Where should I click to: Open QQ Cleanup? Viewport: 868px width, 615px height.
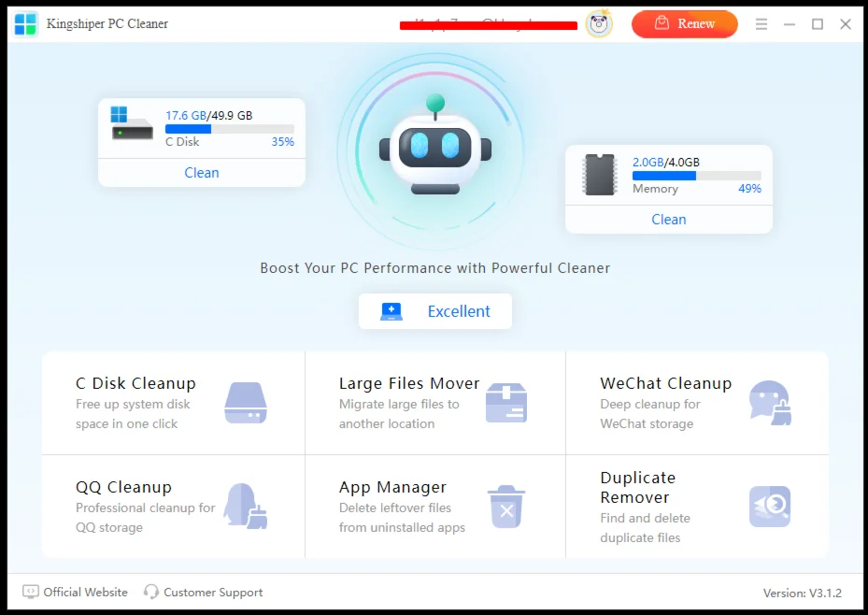[173, 507]
